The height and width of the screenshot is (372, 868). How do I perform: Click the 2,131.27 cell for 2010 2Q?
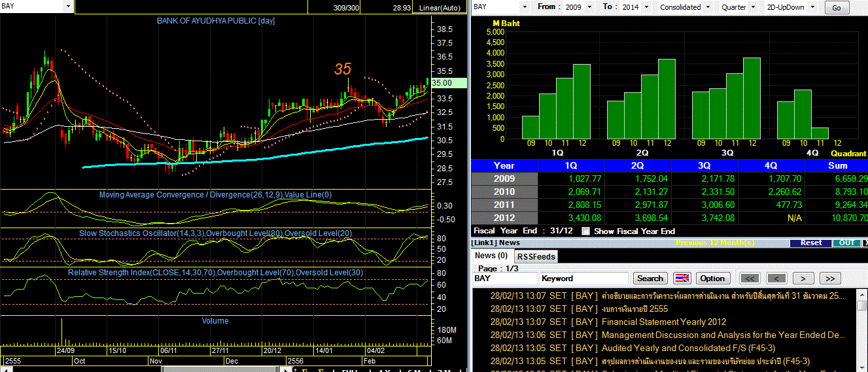[x=638, y=192]
